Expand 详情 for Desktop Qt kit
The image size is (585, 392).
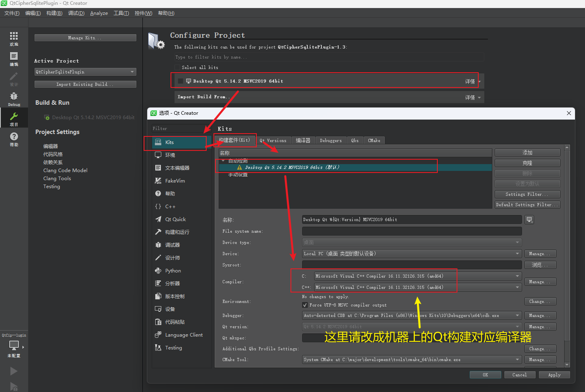pyautogui.click(x=473, y=81)
